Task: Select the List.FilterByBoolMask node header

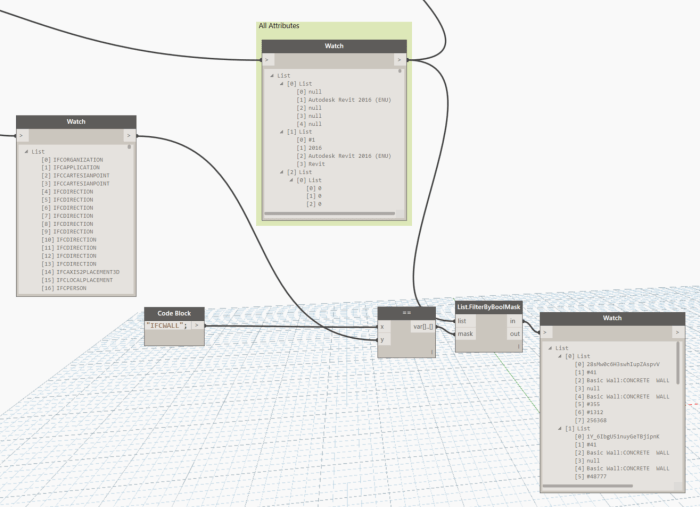Action: click(x=489, y=307)
